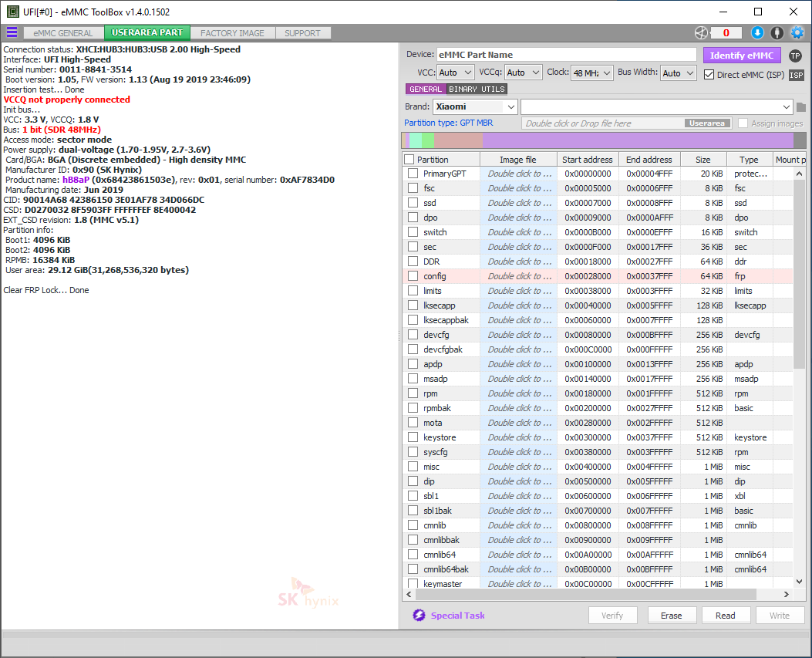This screenshot has height=658, width=812.
Task: Click the ISP pinout icon
Action: coord(797,75)
